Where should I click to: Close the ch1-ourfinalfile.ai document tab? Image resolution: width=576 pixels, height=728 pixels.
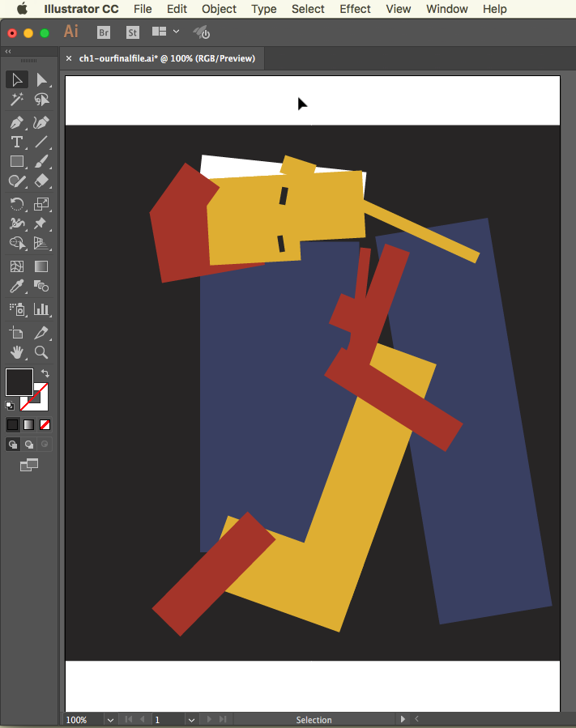pyautogui.click(x=69, y=58)
